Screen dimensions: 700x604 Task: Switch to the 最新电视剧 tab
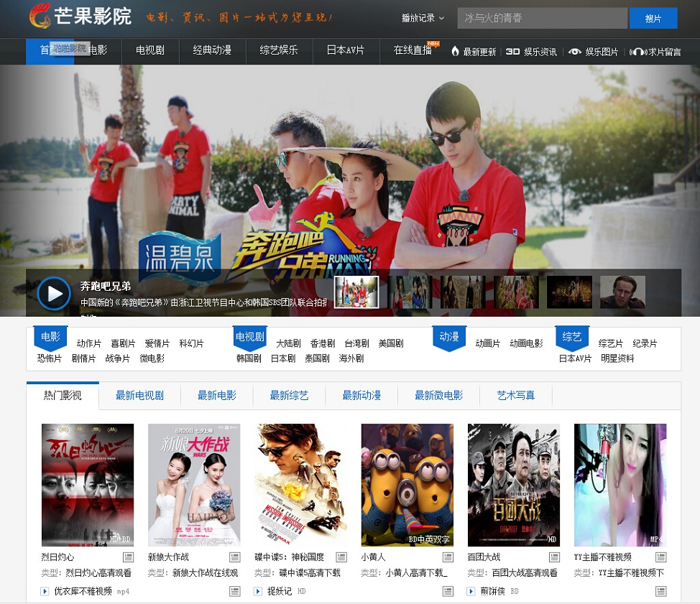click(x=139, y=395)
